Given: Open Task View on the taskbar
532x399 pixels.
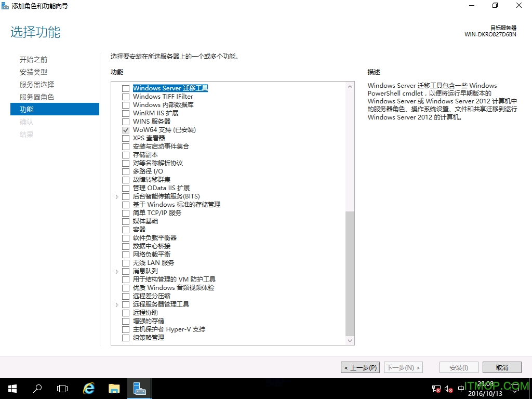Looking at the screenshot, I should coord(62,388).
